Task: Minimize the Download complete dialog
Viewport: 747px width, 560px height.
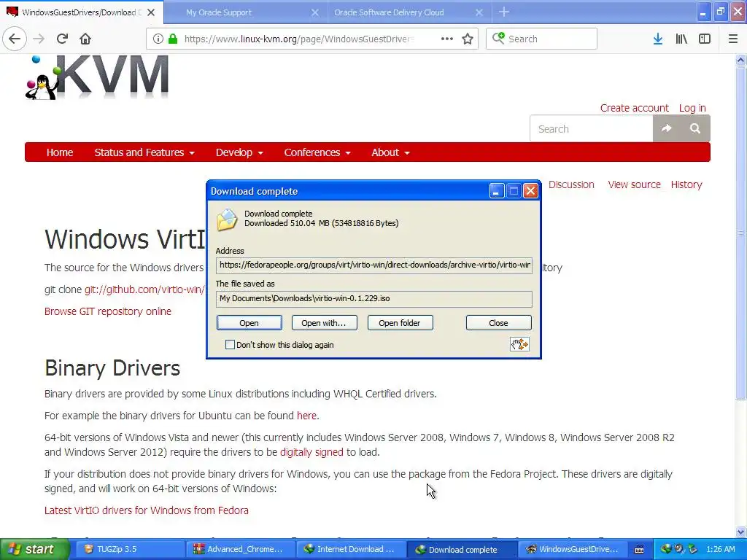Action: pyautogui.click(x=496, y=191)
